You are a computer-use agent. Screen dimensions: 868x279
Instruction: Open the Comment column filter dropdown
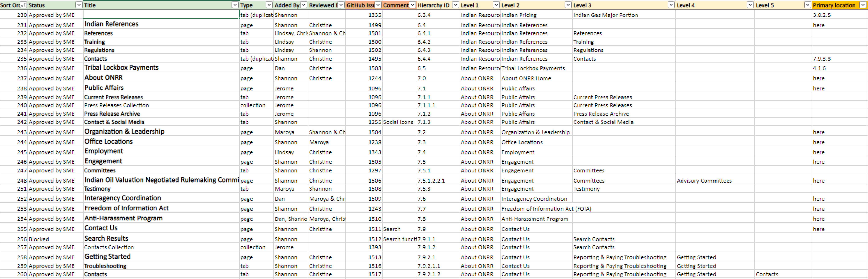point(412,5)
